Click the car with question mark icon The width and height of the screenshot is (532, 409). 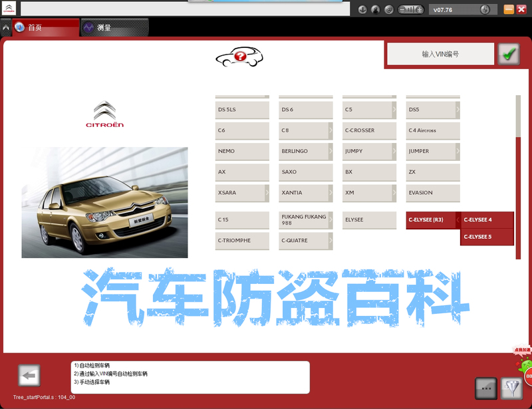tap(239, 57)
